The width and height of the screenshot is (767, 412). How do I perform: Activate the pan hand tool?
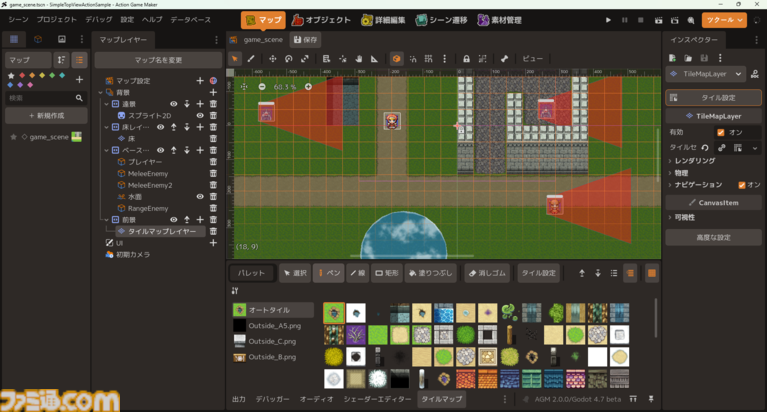point(359,59)
